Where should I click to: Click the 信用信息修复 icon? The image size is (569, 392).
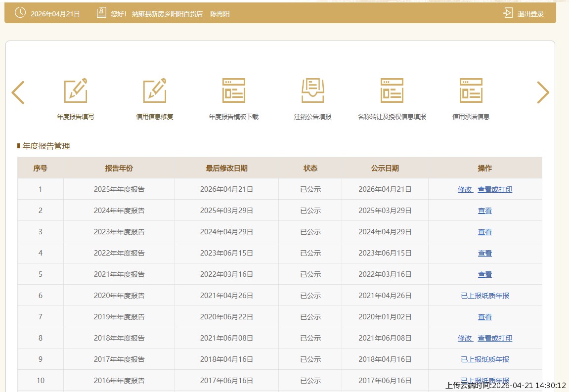coord(155,91)
